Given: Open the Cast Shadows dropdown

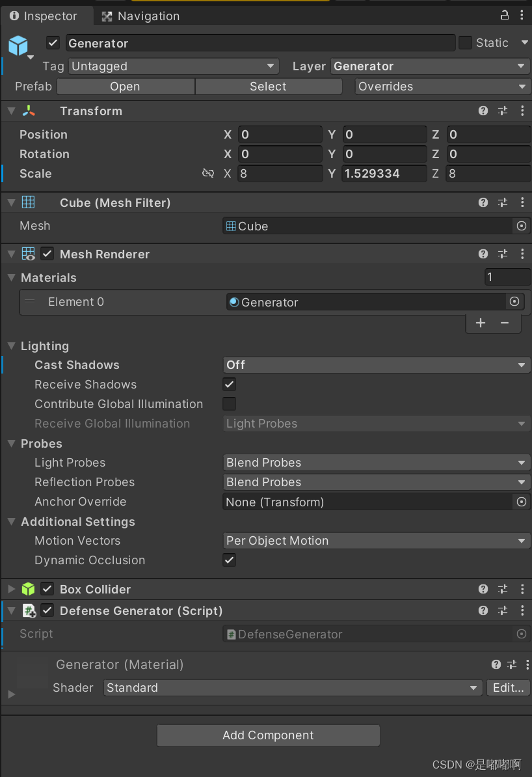Looking at the screenshot, I should (377, 365).
